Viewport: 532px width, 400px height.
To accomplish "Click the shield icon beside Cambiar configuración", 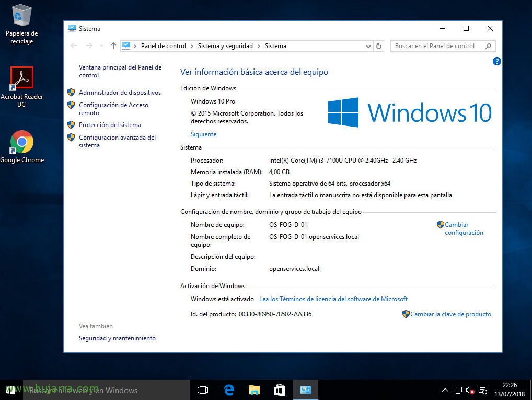I will tap(440, 224).
